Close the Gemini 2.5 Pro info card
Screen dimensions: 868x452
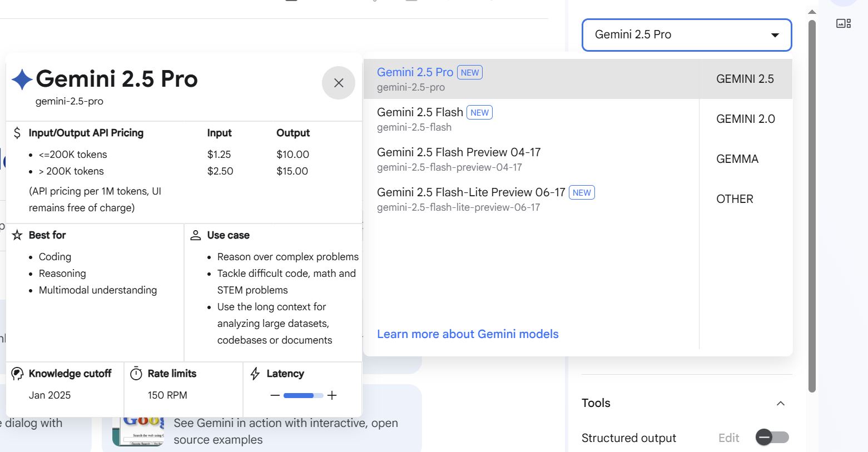click(x=338, y=83)
